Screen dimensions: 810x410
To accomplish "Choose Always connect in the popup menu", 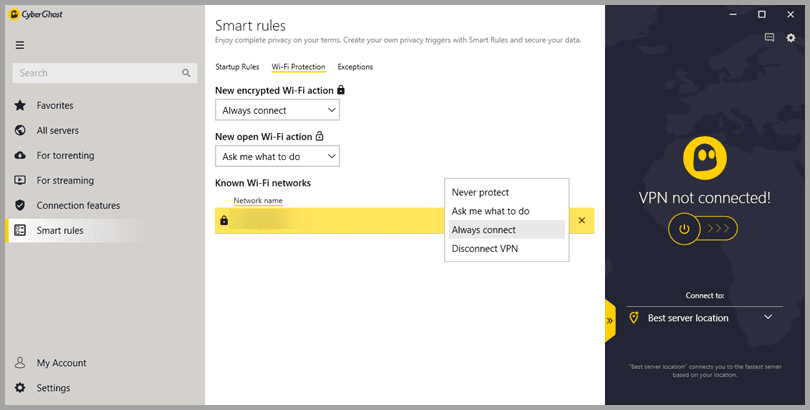I will coord(506,230).
